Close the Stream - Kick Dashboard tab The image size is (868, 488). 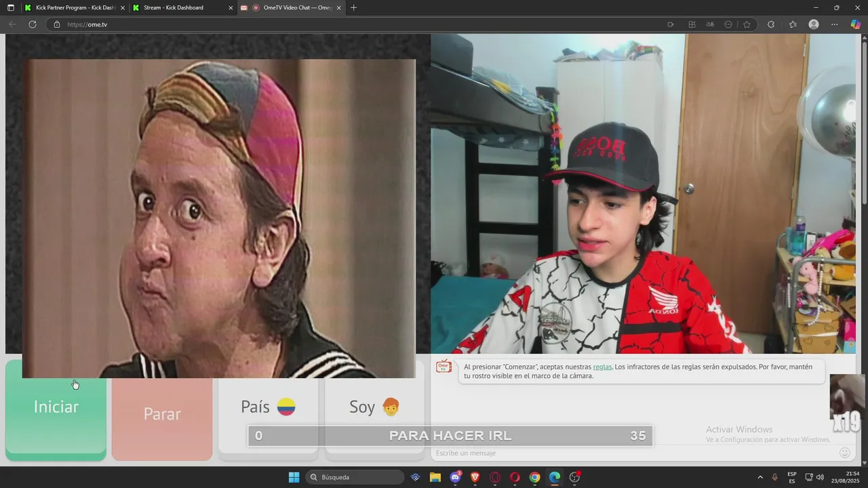231,8
